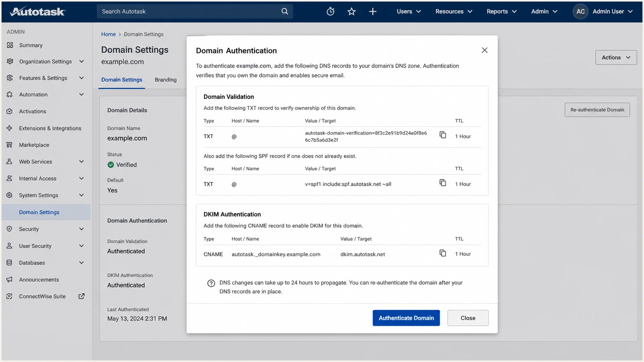Image resolution: width=644 pixels, height=362 pixels.
Task: Click the Re-authenticate Domain button
Action: click(x=597, y=110)
